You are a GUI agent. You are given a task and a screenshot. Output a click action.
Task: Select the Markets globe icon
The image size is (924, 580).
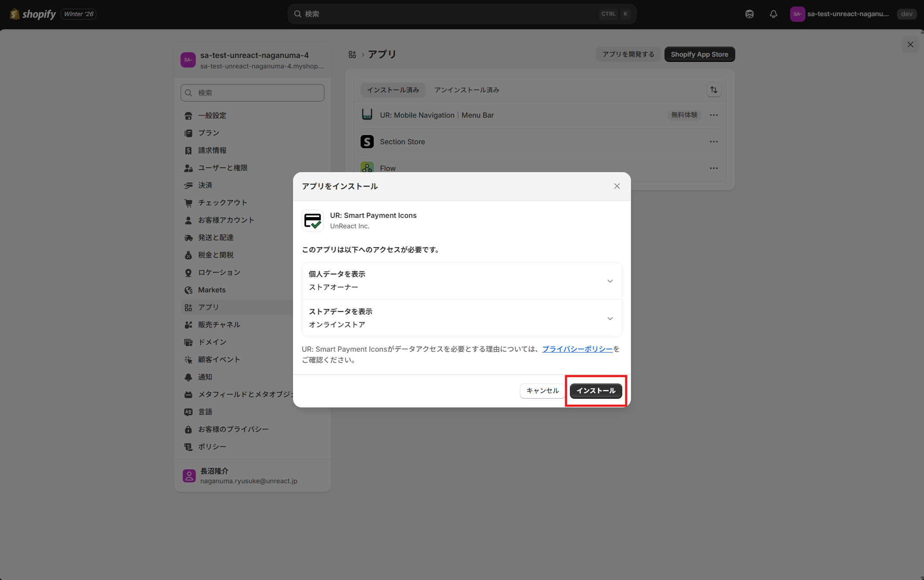[188, 290]
